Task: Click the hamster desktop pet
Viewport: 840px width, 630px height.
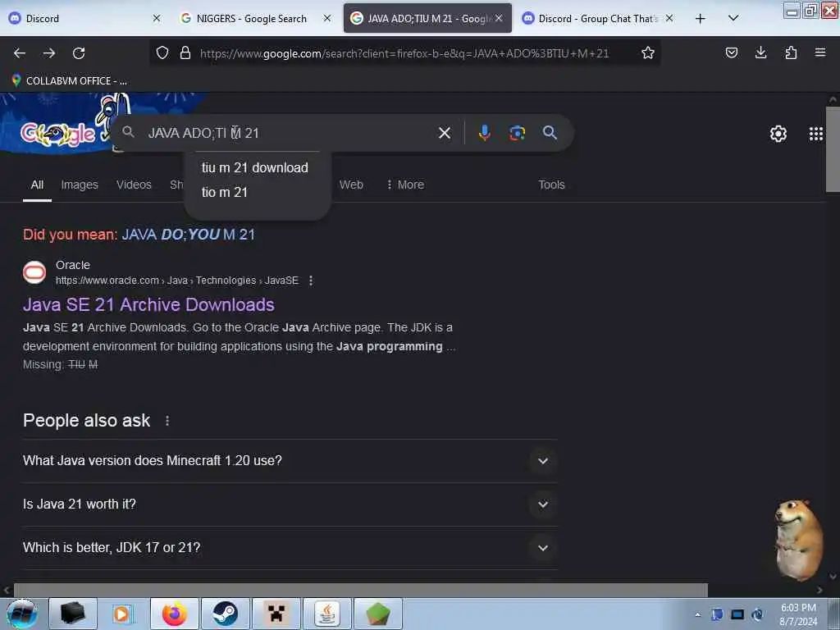Action: click(x=798, y=540)
